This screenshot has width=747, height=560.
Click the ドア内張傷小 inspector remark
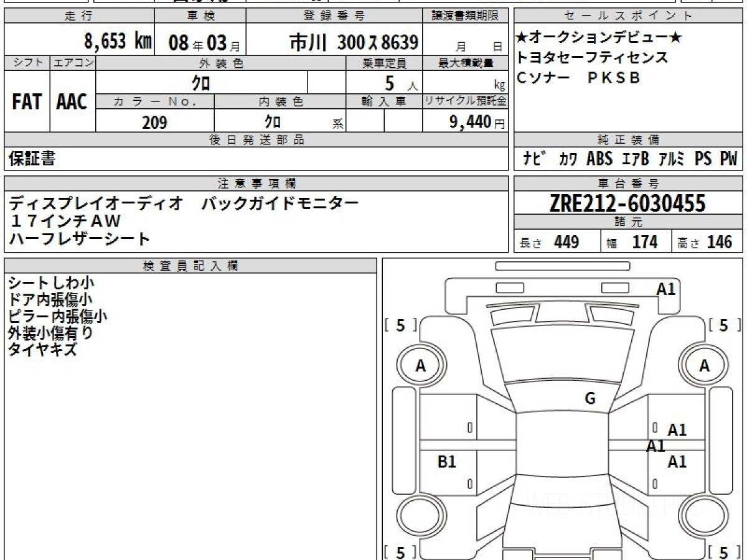tap(51, 300)
